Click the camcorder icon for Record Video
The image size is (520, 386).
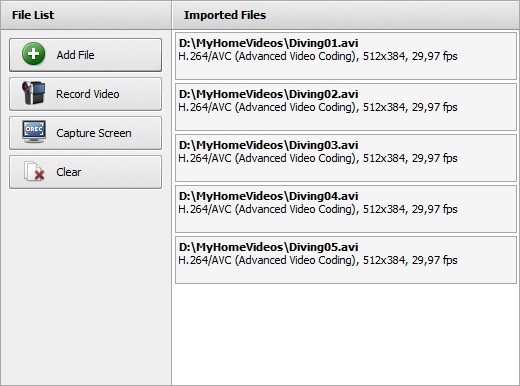pyautogui.click(x=33, y=93)
